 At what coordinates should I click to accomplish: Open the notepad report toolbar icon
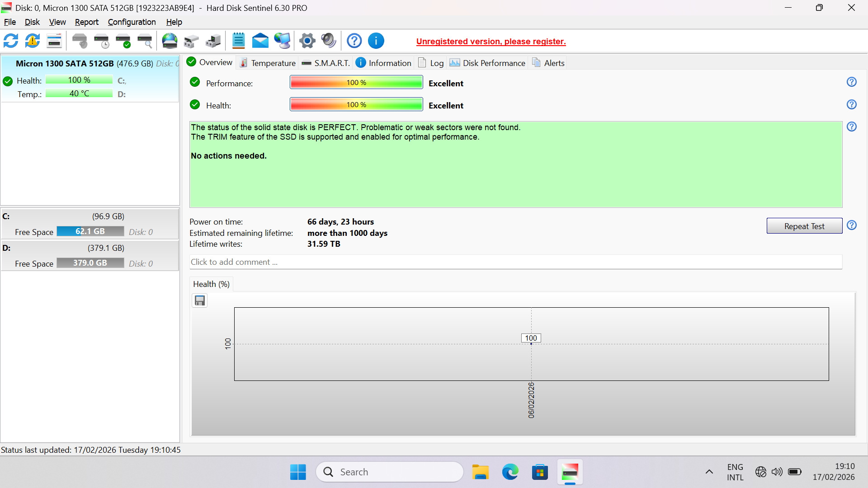coord(238,41)
